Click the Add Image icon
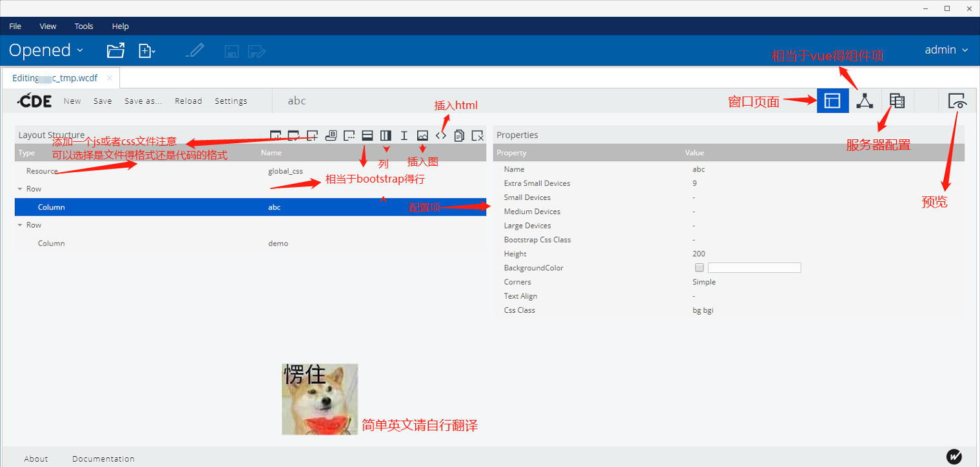Viewport: 980px width, 467px height. 422,135
